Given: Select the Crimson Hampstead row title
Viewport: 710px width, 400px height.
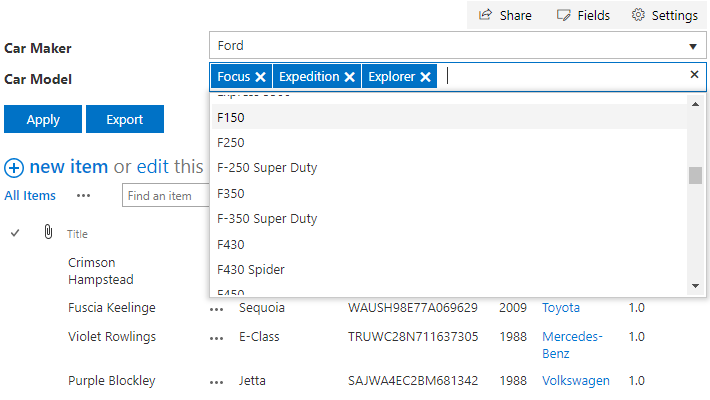Looking at the screenshot, I should point(101,271).
